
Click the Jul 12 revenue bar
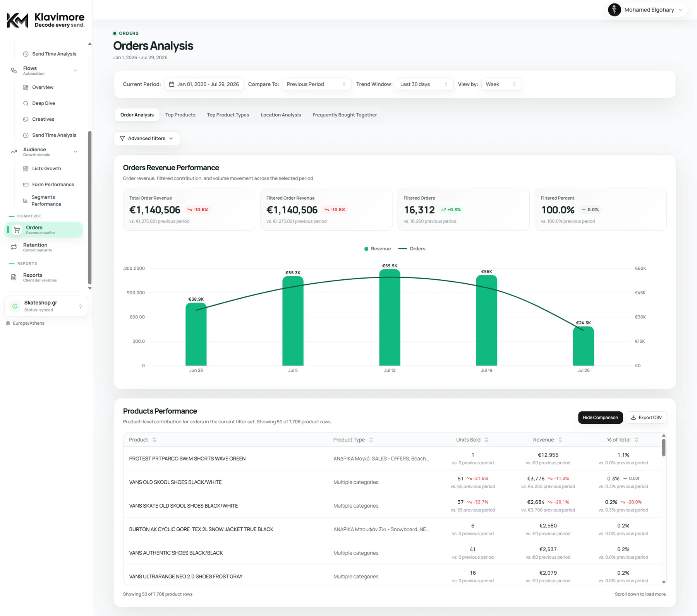390,318
